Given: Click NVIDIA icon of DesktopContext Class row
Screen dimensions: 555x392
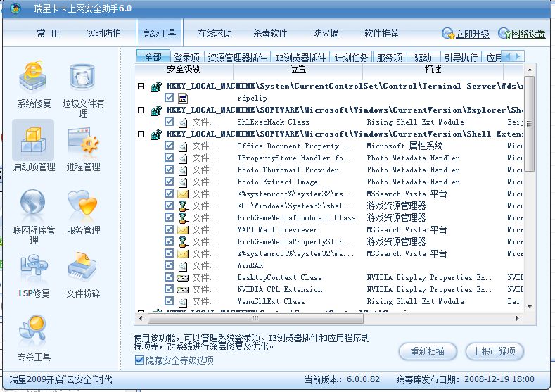Looking at the screenshot, I should coord(183,278).
